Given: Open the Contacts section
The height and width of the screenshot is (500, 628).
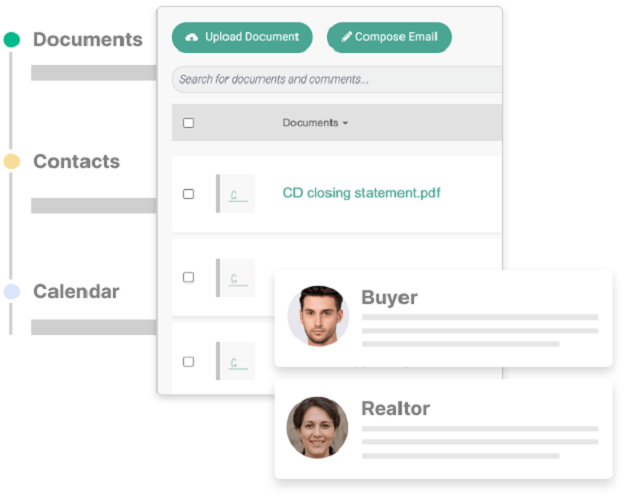Looking at the screenshot, I should pyautogui.click(x=76, y=162).
